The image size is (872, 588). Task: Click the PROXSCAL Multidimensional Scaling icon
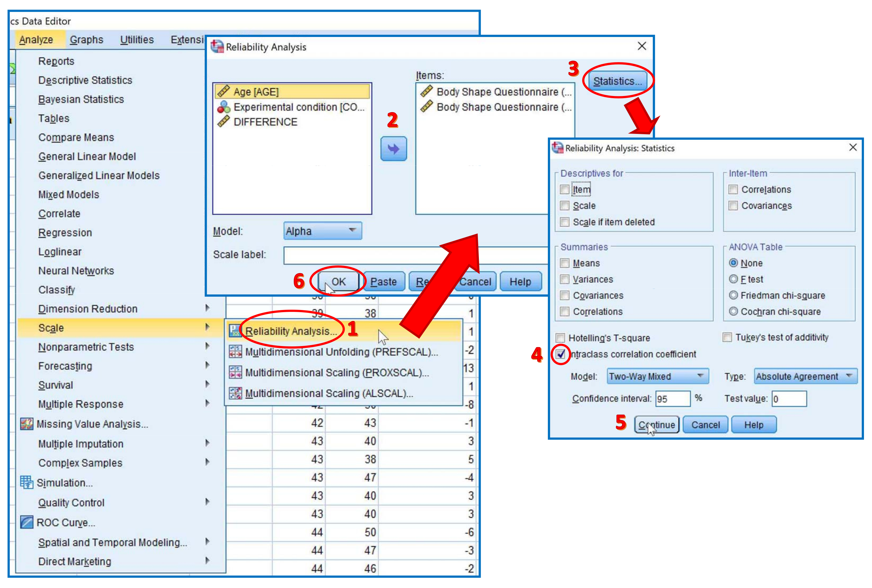coord(235,372)
